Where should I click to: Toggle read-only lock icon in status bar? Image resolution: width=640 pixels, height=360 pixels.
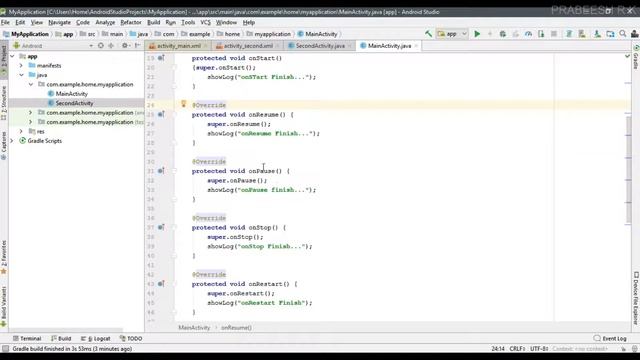624,349
